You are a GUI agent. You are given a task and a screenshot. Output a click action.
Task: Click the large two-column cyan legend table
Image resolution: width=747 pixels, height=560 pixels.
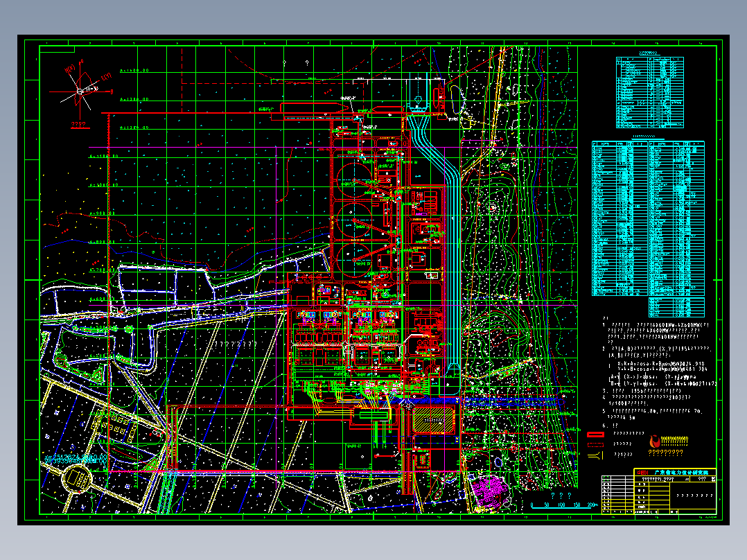[x=648, y=218]
